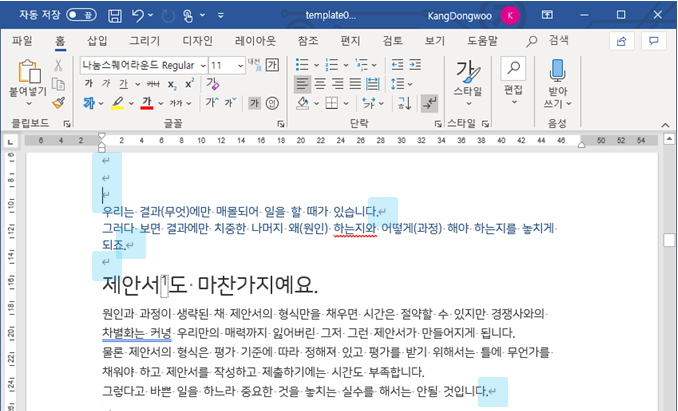Toggle bold formatting
This screenshot has height=411, width=678.
pyautogui.click(x=89, y=83)
